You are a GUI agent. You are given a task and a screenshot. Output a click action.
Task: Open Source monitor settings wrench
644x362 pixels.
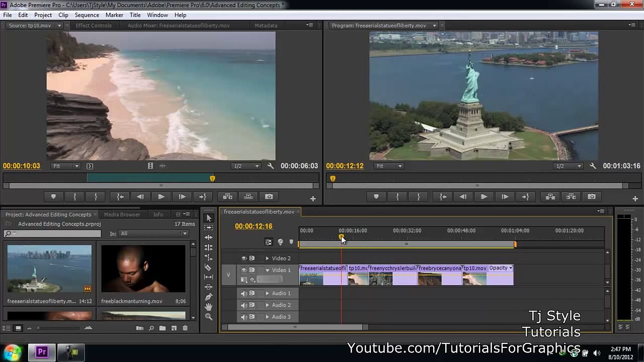[x=271, y=166]
